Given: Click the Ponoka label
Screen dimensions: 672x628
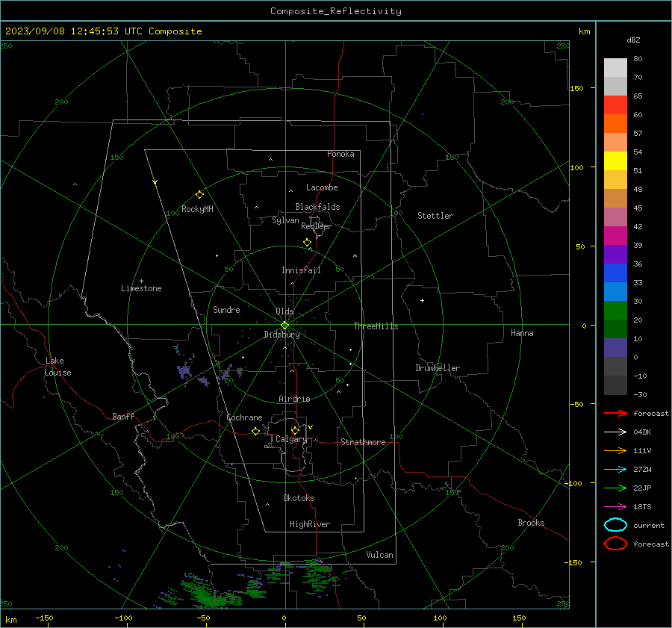Looking at the screenshot, I should coord(340,154).
